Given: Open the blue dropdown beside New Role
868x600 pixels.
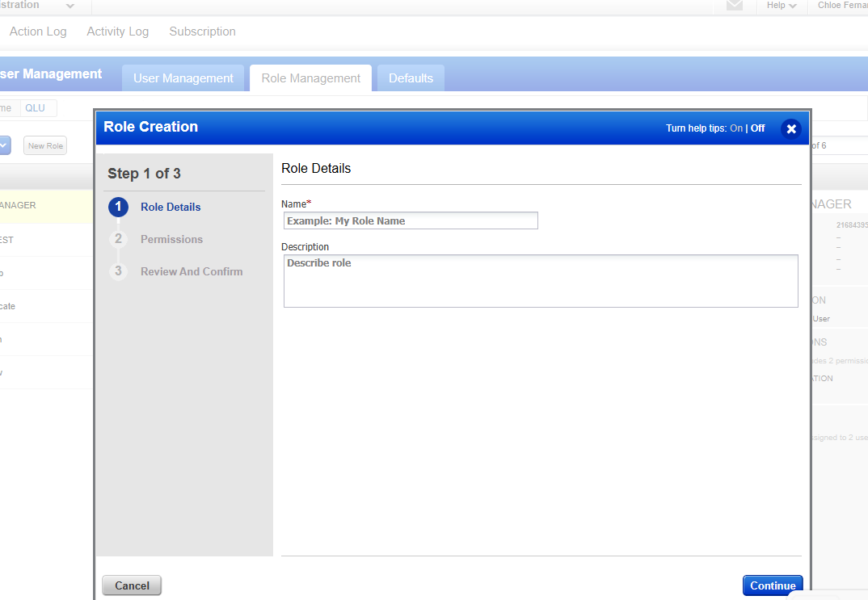Looking at the screenshot, I should coord(4,145).
